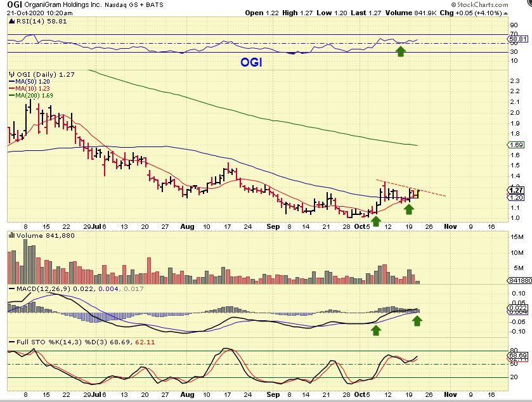Click the Low 1.20 quote value

pyautogui.click(x=332, y=13)
